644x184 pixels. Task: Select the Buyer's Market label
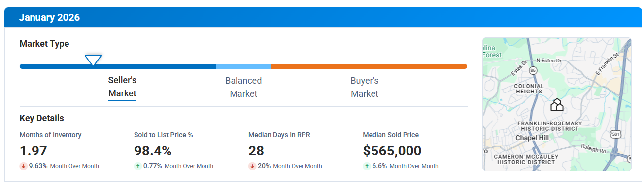365,87
